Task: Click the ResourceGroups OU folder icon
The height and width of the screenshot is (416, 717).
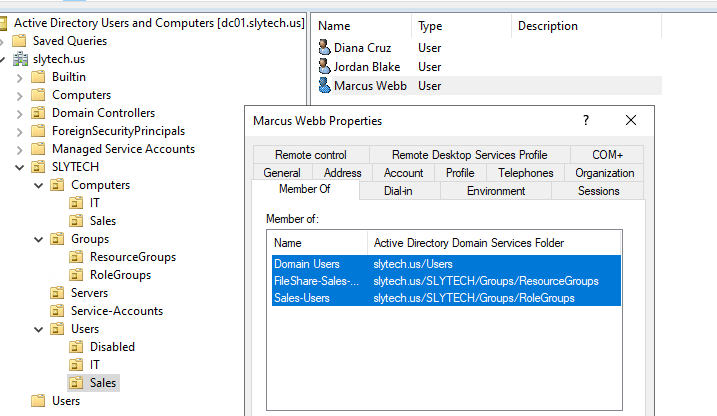Action: [x=76, y=257]
